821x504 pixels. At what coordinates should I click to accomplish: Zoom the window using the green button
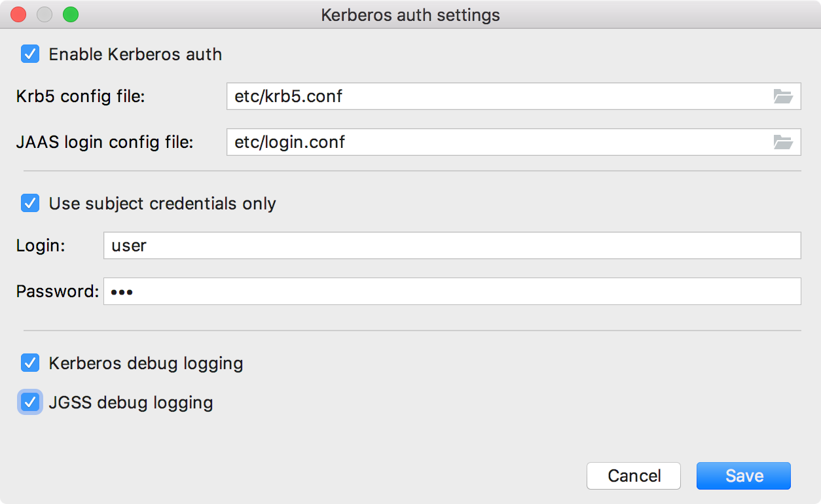tap(70, 14)
